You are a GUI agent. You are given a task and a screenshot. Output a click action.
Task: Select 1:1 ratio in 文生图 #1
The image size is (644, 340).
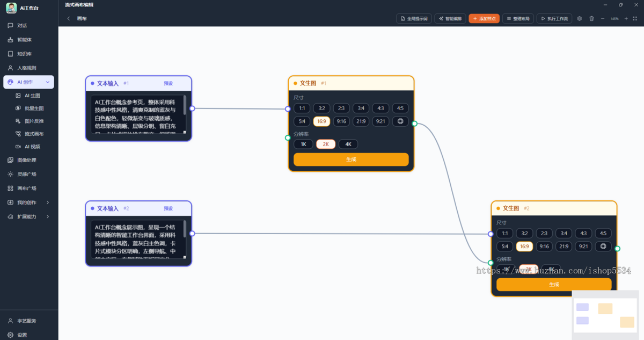(x=302, y=108)
